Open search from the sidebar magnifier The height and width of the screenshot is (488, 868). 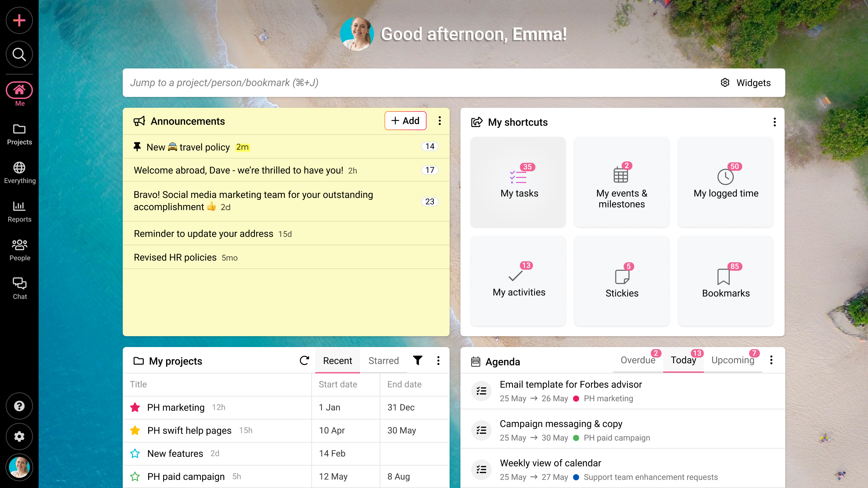pyautogui.click(x=19, y=54)
